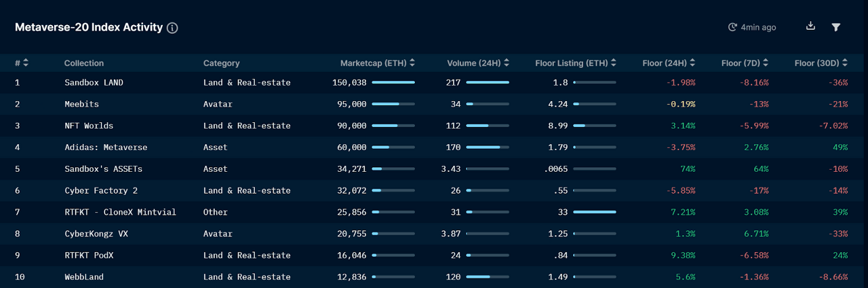Click the 4min ago timestamp
The height and width of the screenshot is (288, 868).
(759, 27)
